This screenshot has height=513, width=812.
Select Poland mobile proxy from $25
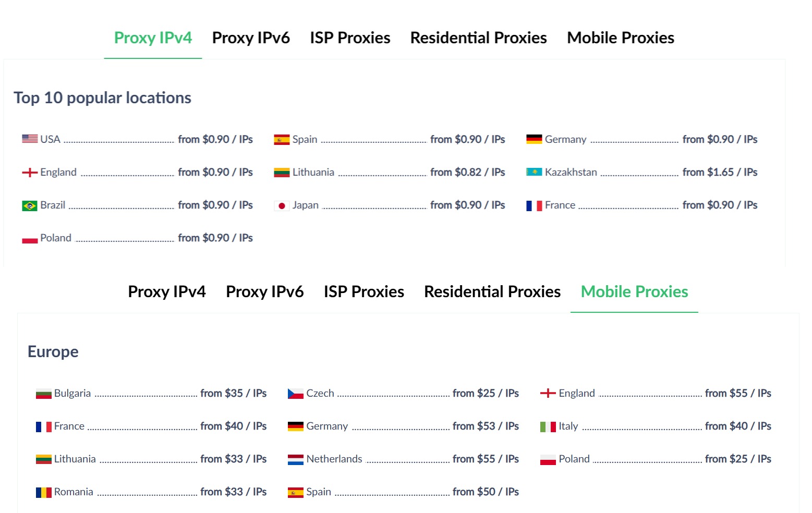coord(656,459)
